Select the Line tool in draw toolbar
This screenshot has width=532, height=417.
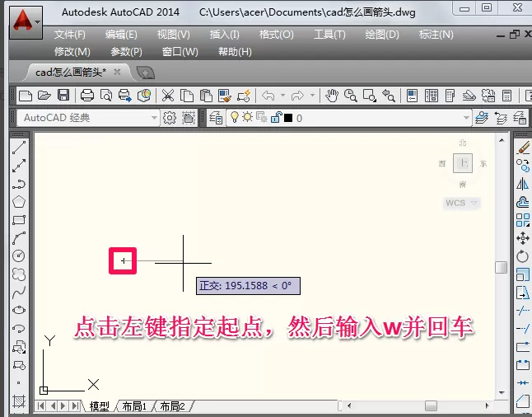click(x=19, y=148)
